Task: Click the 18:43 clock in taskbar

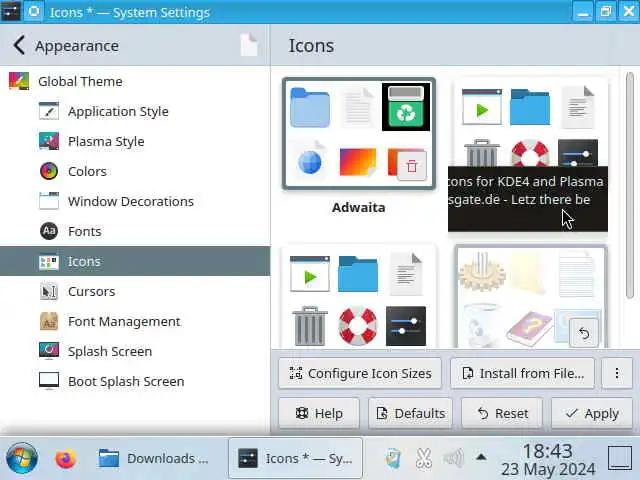Action: coord(548,451)
